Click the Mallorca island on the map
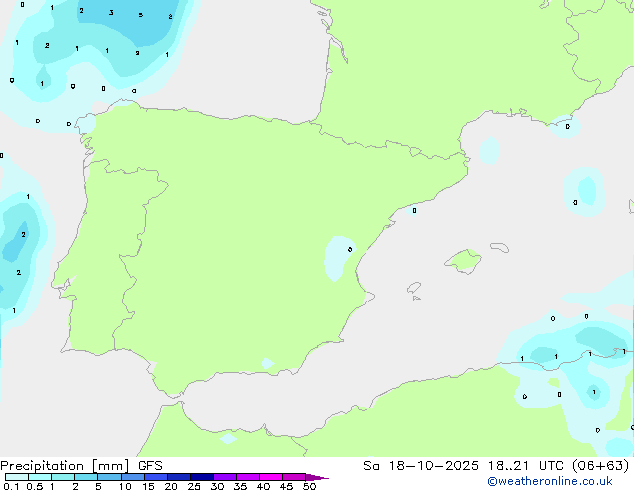Image resolution: width=634 pixels, height=490 pixels. 463,262
